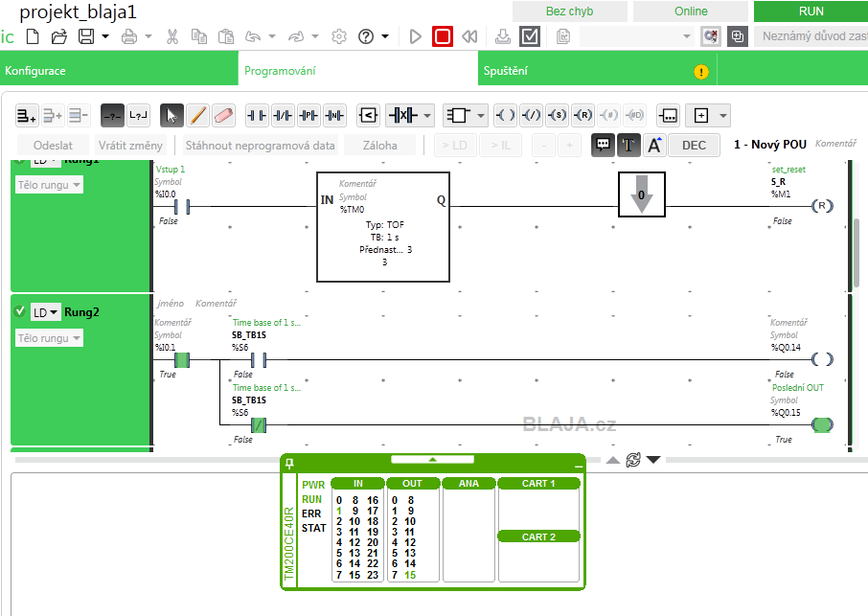Click the Odeslat button

click(53, 145)
